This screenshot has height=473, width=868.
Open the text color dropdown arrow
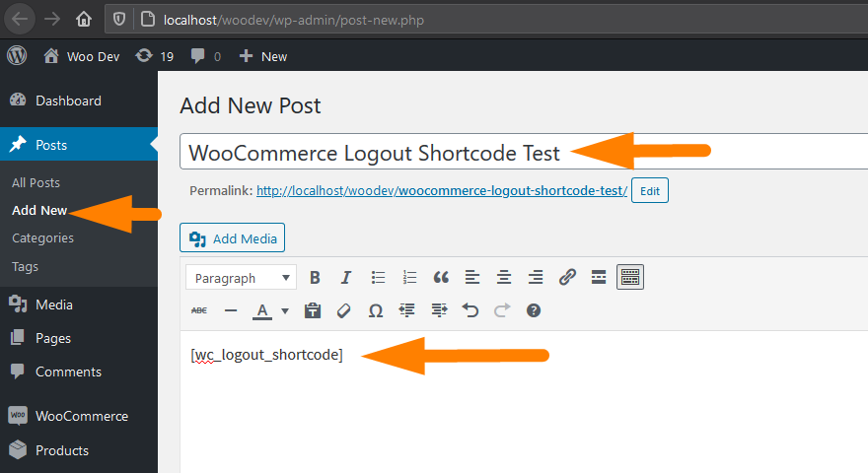284,311
